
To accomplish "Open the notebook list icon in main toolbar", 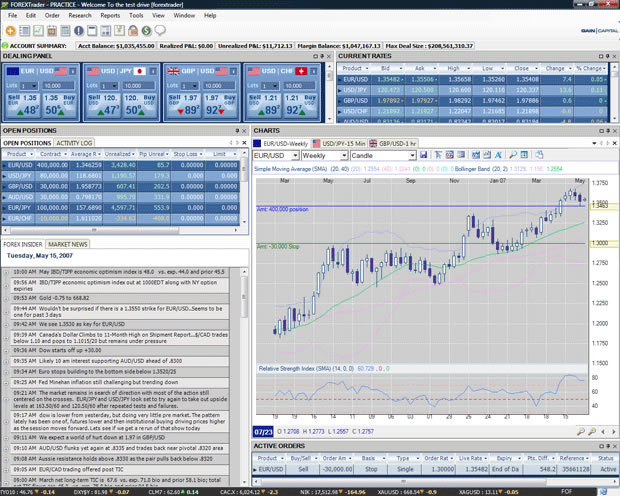I will [x=25, y=30].
